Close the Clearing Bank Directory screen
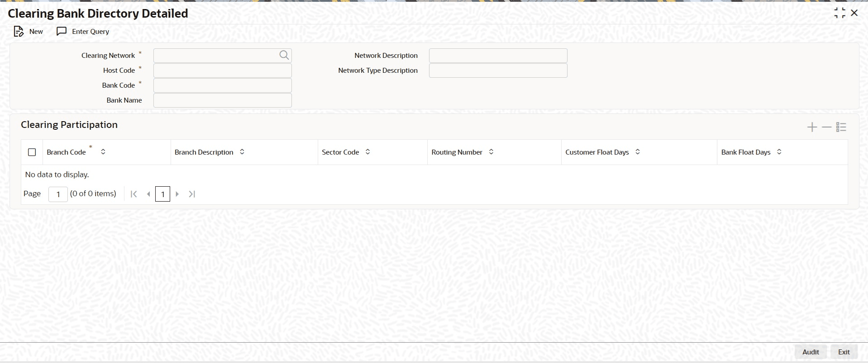 coord(854,13)
